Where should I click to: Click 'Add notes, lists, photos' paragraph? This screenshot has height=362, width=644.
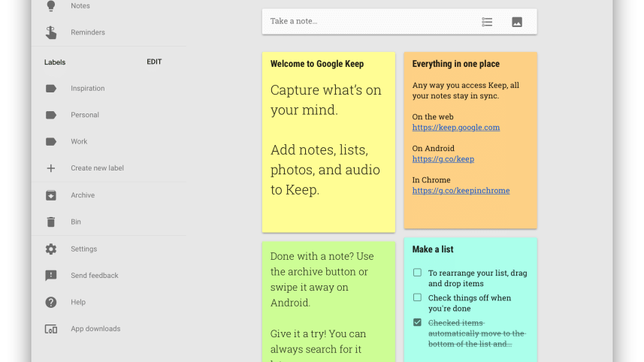(325, 170)
